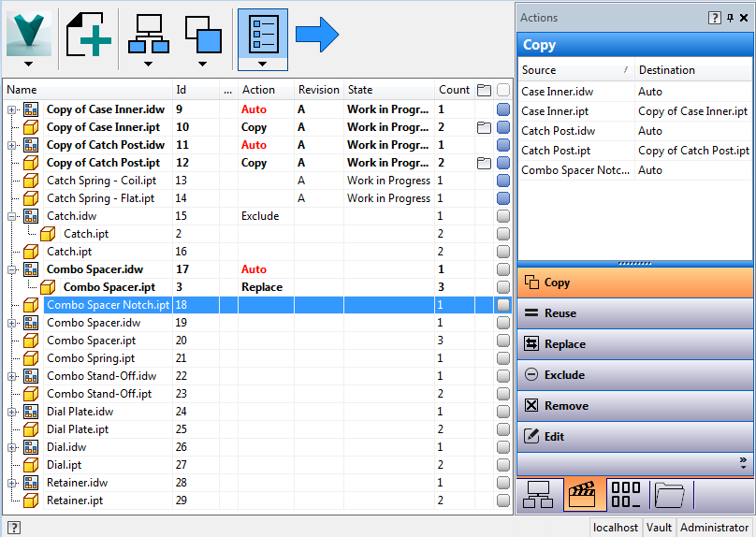756x537 pixels.
Task: Toggle the checkbox for Catch.idw row
Action: tap(503, 216)
